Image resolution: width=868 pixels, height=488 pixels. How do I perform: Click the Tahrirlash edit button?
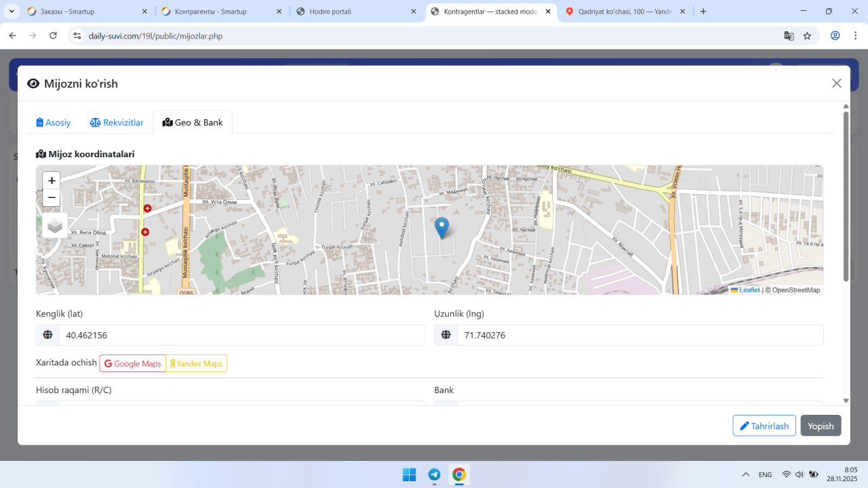click(x=764, y=426)
